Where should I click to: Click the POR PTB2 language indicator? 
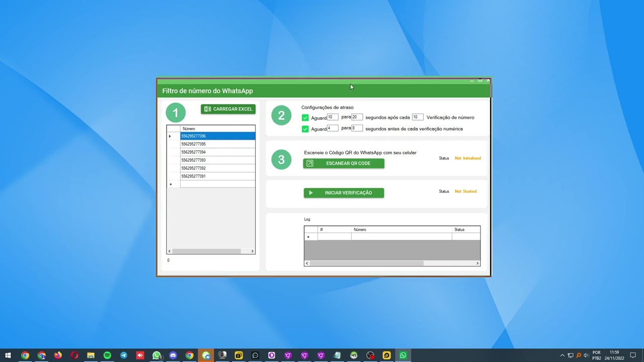[x=597, y=355]
